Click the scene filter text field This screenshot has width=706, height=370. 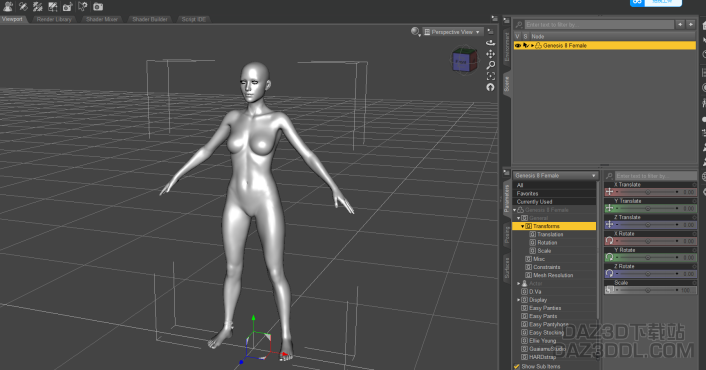click(x=598, y=24)
